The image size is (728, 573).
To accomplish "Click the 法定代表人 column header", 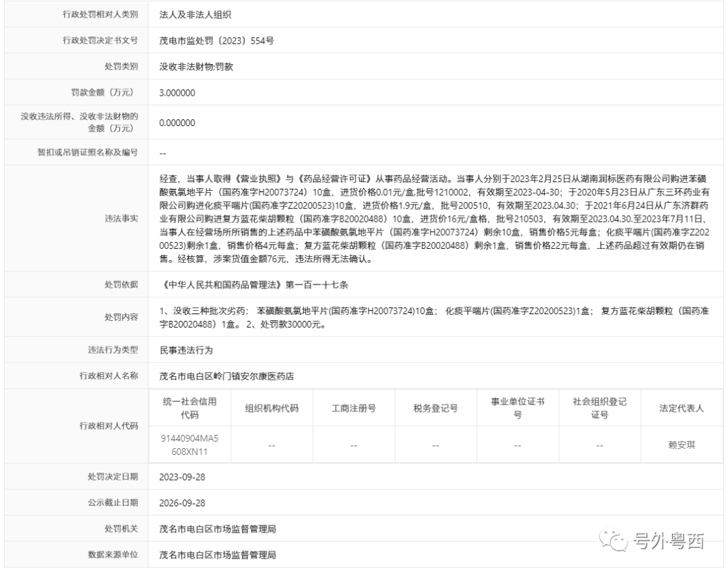I will (681, 408).
